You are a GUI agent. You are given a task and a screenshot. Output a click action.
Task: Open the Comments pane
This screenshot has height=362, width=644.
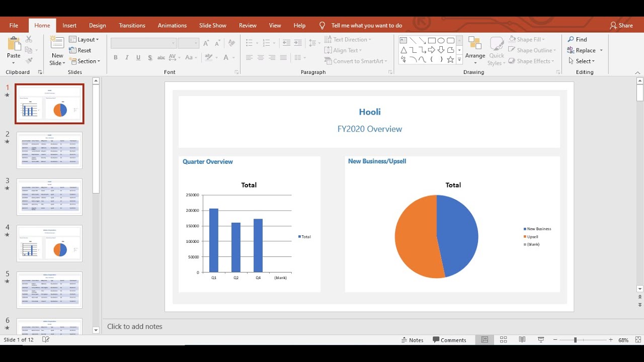449,340
